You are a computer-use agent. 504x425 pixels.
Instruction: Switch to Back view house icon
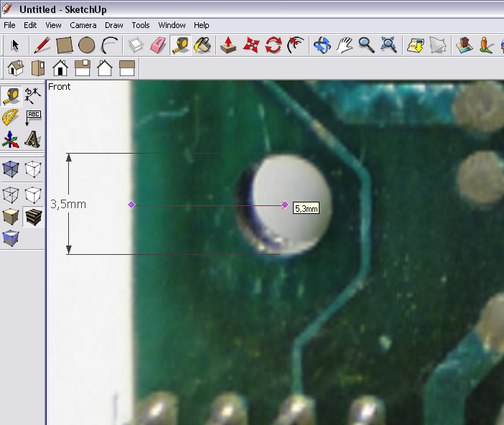(x=105, y=67)
